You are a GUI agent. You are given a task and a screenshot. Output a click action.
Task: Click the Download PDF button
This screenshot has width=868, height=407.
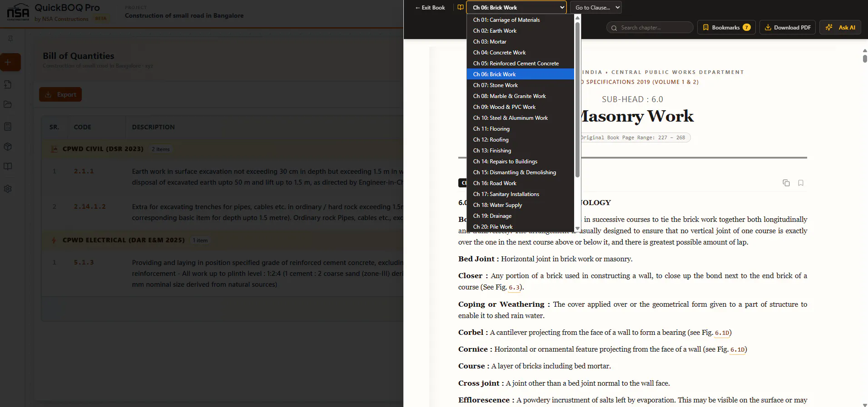tap(788, 27)
